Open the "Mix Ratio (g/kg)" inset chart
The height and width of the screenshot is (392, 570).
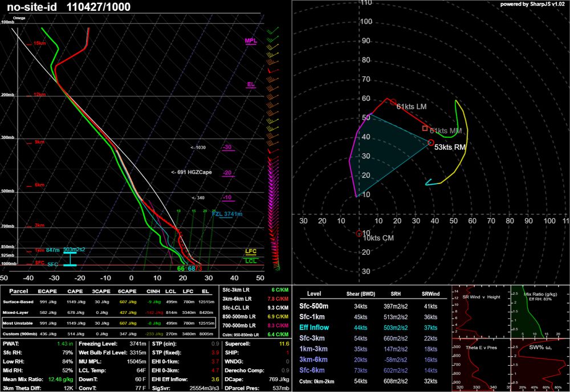coord(540,311)
